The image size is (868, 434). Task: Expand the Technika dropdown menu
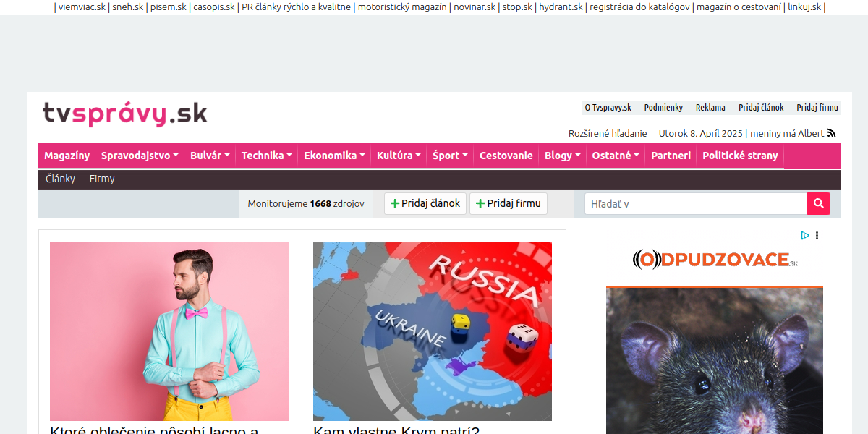(267, 156)
